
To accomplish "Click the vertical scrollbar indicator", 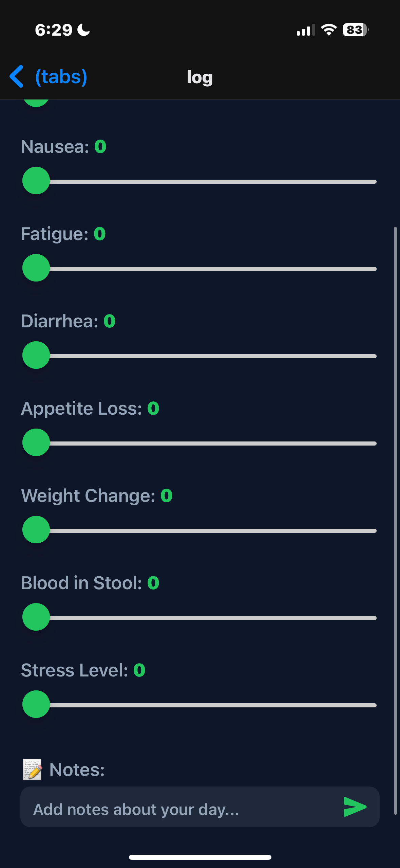I will pos(395,520).
